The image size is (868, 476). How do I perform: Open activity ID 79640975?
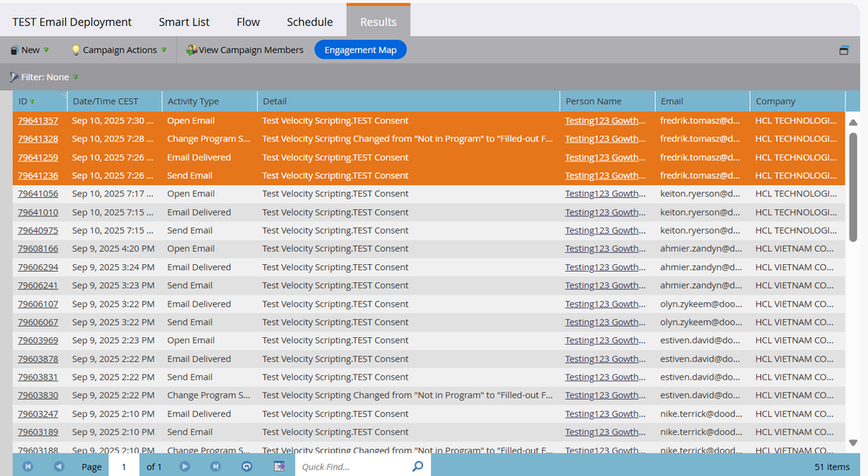[37, 230]
